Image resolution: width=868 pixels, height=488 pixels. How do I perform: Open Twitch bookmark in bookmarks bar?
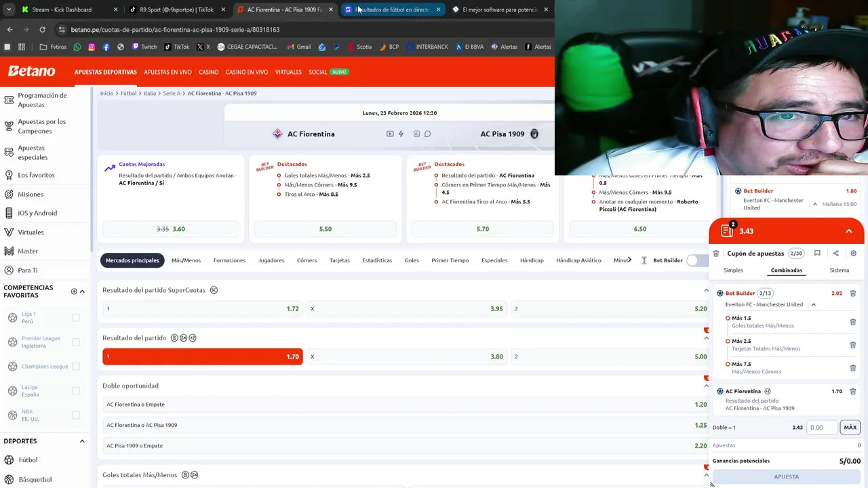(144, 47)
